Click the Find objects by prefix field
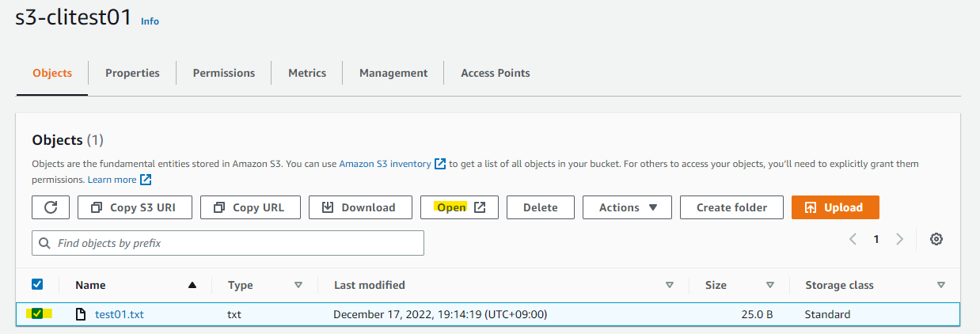Screen dimensions: 980x334 point(228,243)
